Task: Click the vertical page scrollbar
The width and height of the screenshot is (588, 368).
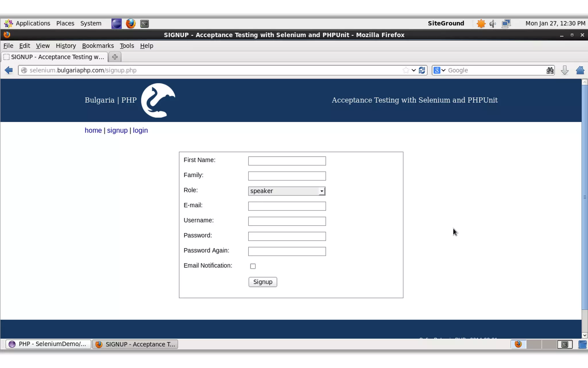Action: click(x=585, y=197)
